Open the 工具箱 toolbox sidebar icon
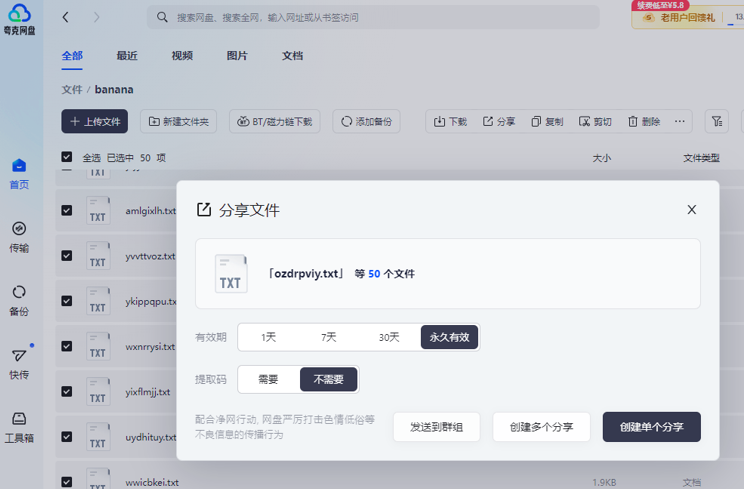This screenshot has height=489, width=744. point(19,427)
